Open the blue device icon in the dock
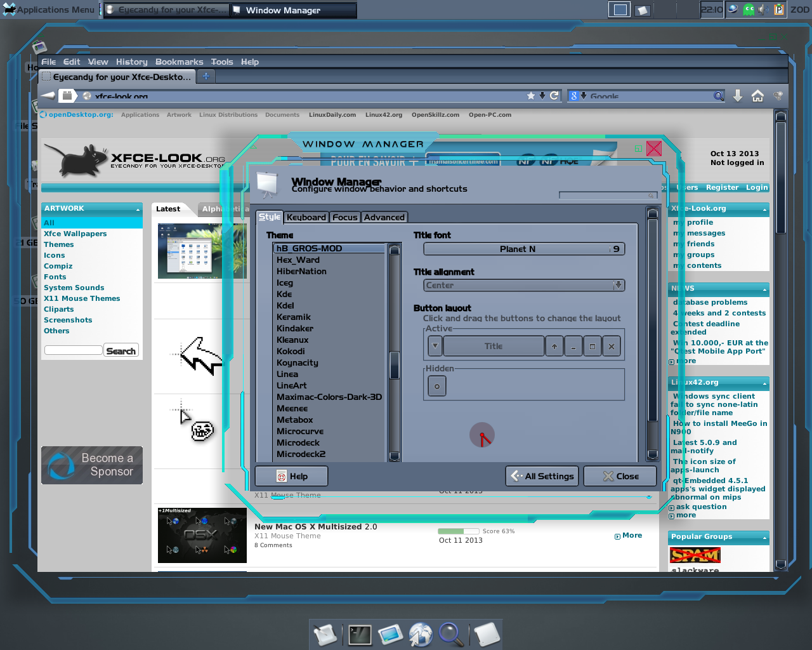This screenshot has width=812, height=650. coord(390,634)
